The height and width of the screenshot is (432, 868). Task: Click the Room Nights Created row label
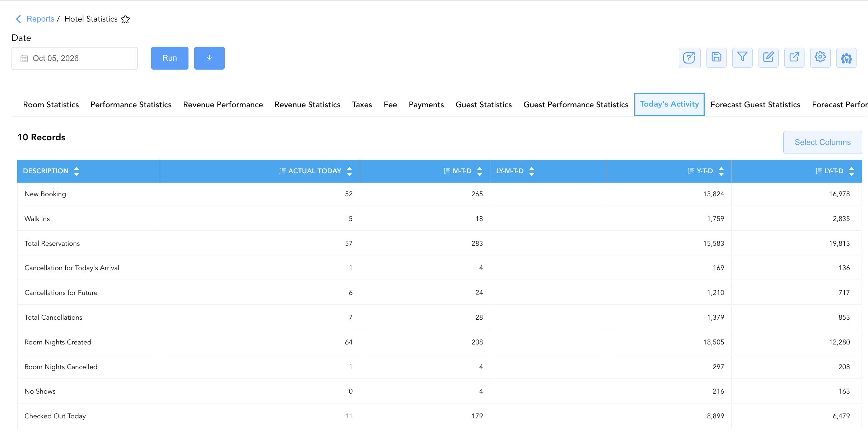pyautogui.click(x=58, y=342)
